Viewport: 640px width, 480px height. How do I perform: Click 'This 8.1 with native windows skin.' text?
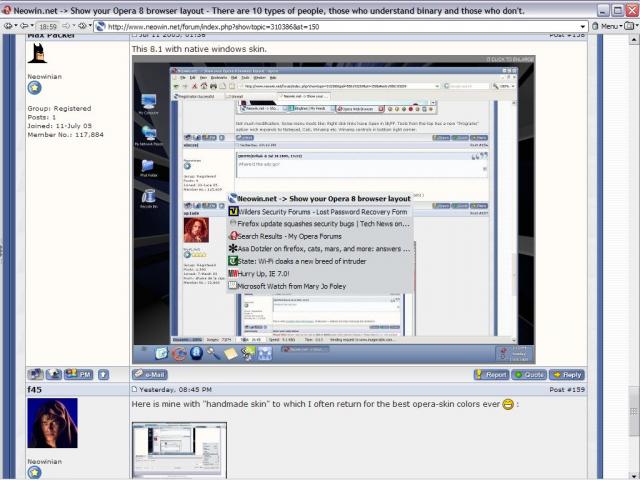point(199,49)
